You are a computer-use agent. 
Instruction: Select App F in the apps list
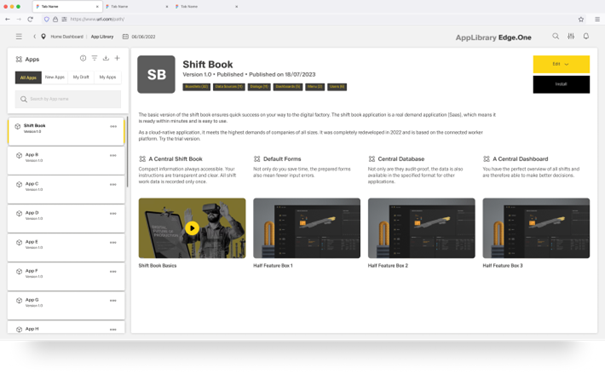tap(66, 277)
